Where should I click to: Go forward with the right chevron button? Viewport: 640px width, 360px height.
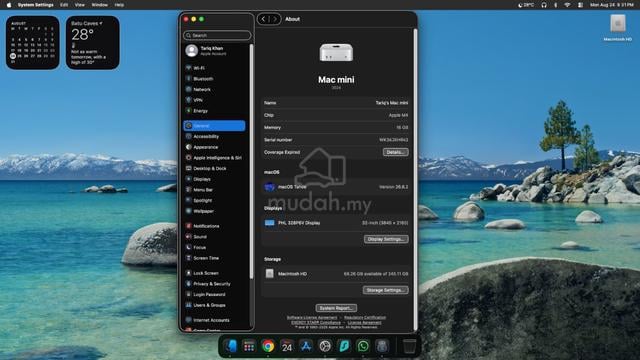[x=275, y=19]
